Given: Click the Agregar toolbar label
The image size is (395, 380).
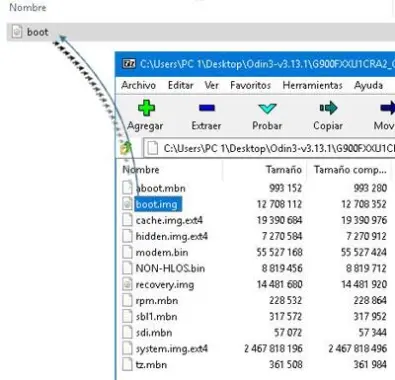Looking at the screenshot, I should [145, 126].
